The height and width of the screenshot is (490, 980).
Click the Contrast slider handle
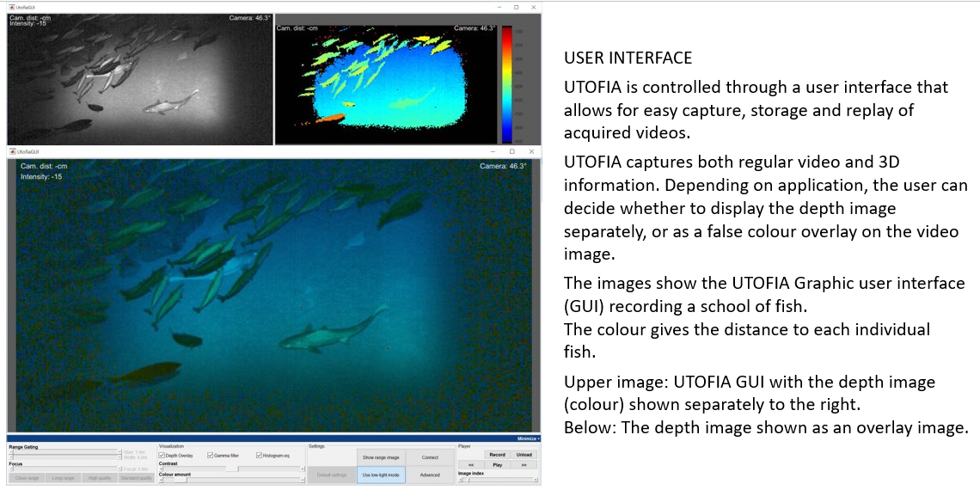(x=232, y=469)
